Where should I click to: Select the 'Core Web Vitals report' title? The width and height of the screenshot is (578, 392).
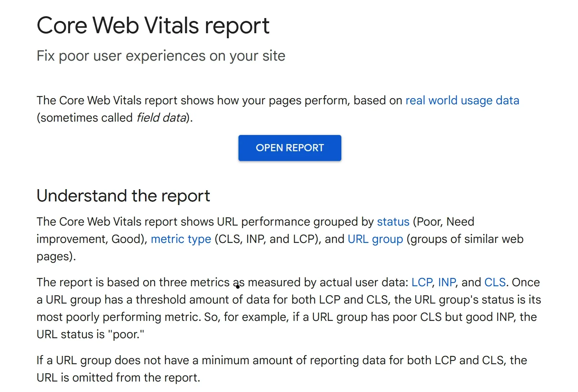(x=153, y=26)
